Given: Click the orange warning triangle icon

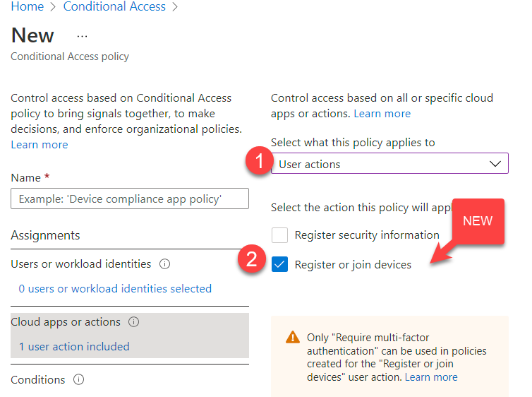Looking at the screenshot, I should 293,338.
